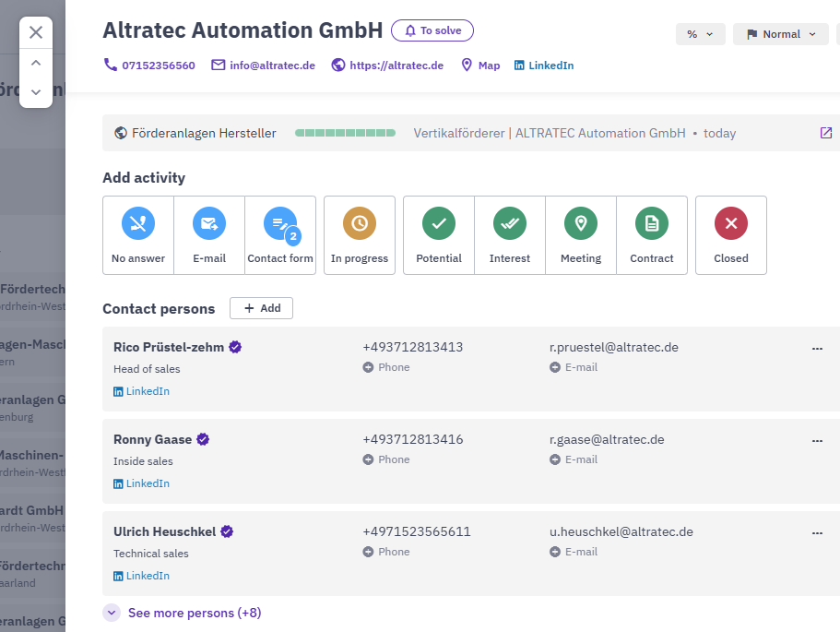Image resolution: width=840 pixels, height=632 pixels.
Task: Open more options for Rico Prüstel-zehm
Action: pos(817,349)
